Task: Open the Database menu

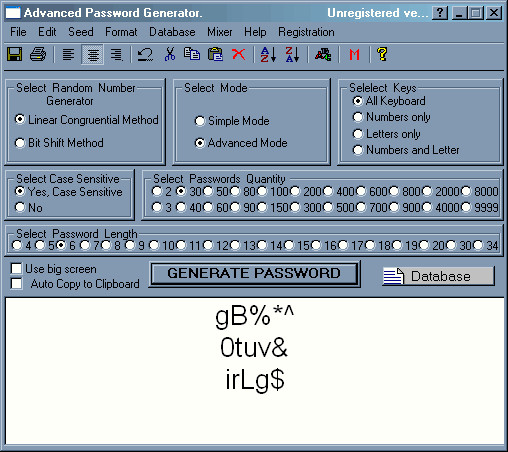Action: [172, 32]
